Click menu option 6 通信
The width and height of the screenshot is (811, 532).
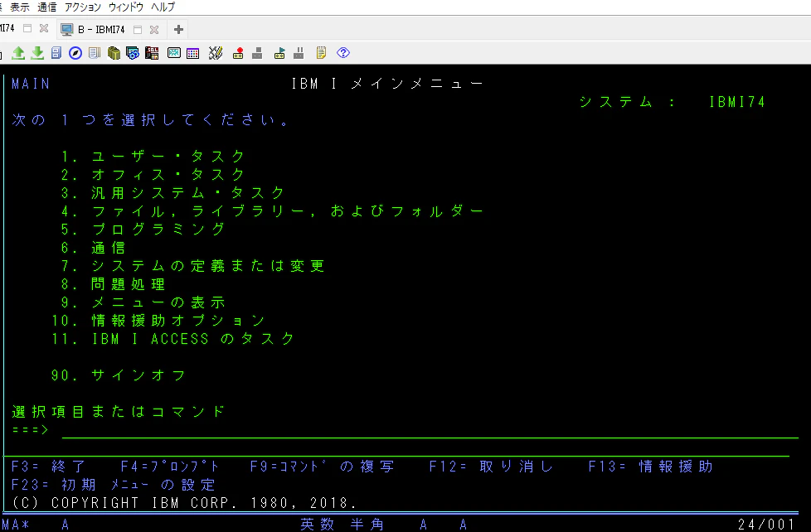[94, 248]
